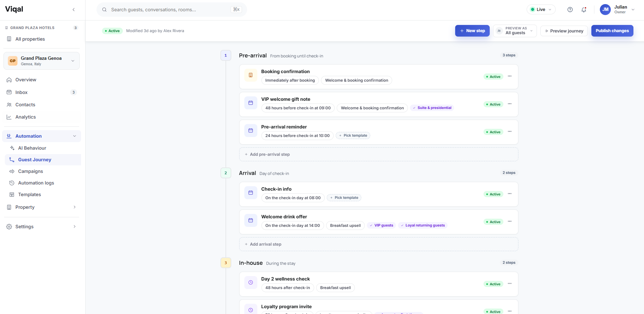Screen dimensions: 644x314
Task: Click the Check-in info calendar icon
Action: (250, 193)
